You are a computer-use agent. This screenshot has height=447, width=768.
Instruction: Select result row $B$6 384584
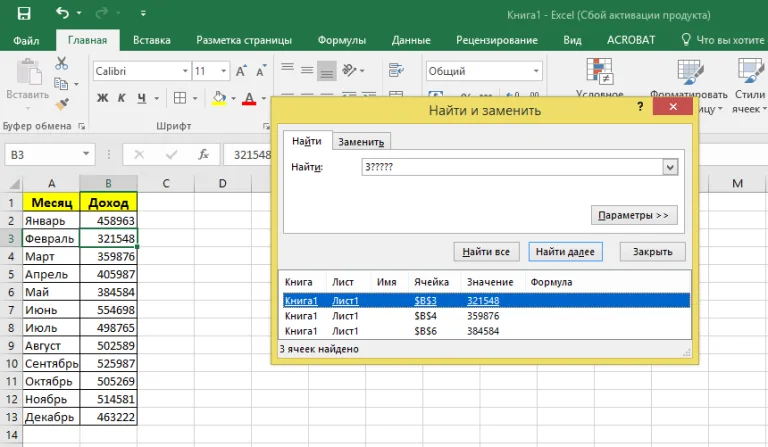tap(485, 331)
